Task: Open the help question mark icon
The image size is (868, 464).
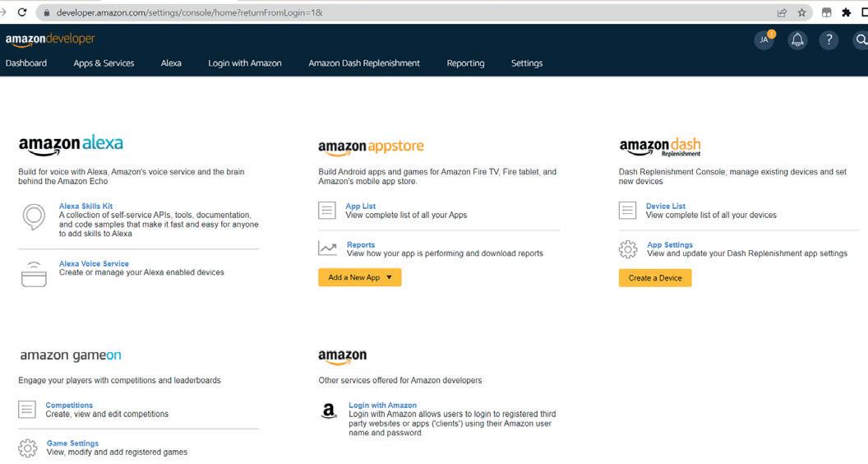Action: pyautogui.click(x=829, y=39)
